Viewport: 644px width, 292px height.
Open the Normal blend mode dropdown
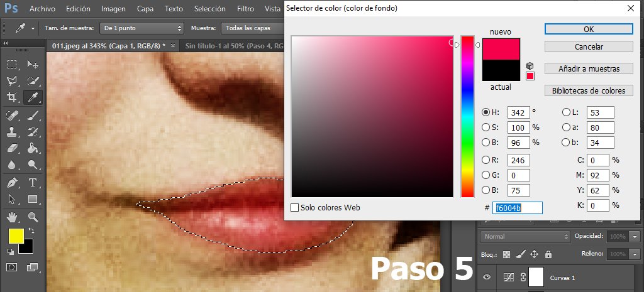[x=525, y=237]
